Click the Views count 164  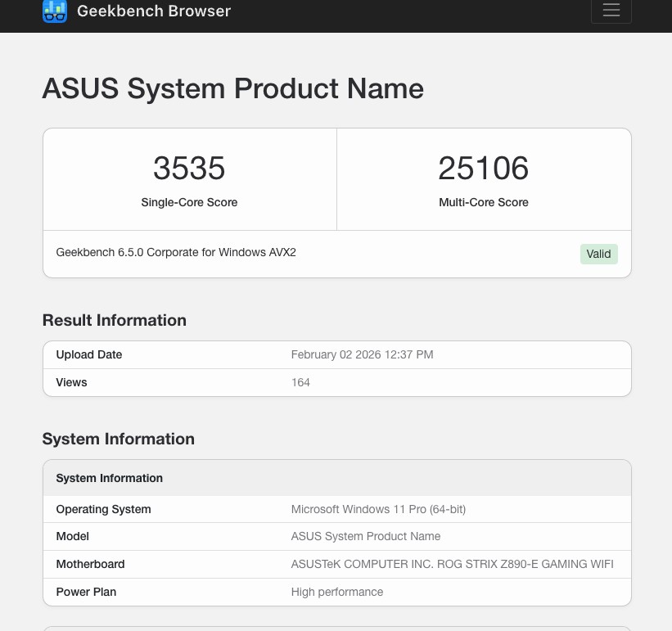click(x=300, y=382)
